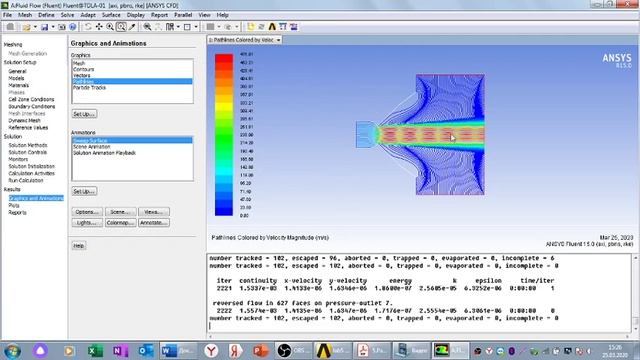Select the Rotate View tool
The image size is (640, 360).
(x=88, y=27)
